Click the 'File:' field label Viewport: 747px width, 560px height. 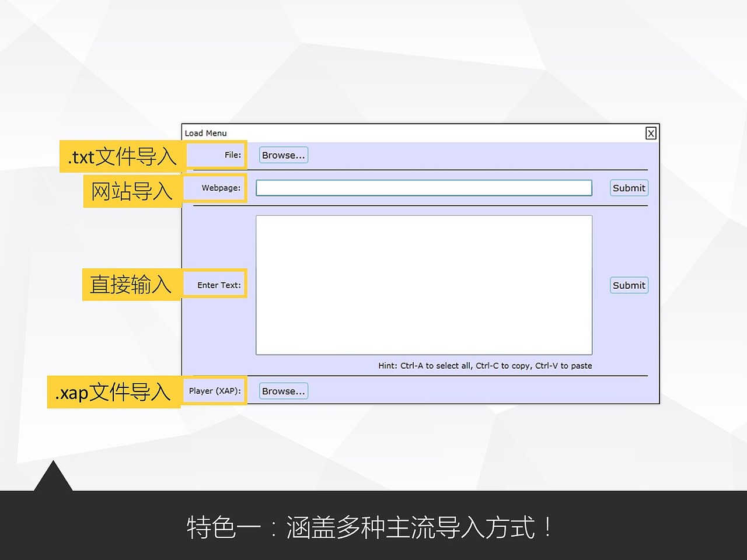233,155
